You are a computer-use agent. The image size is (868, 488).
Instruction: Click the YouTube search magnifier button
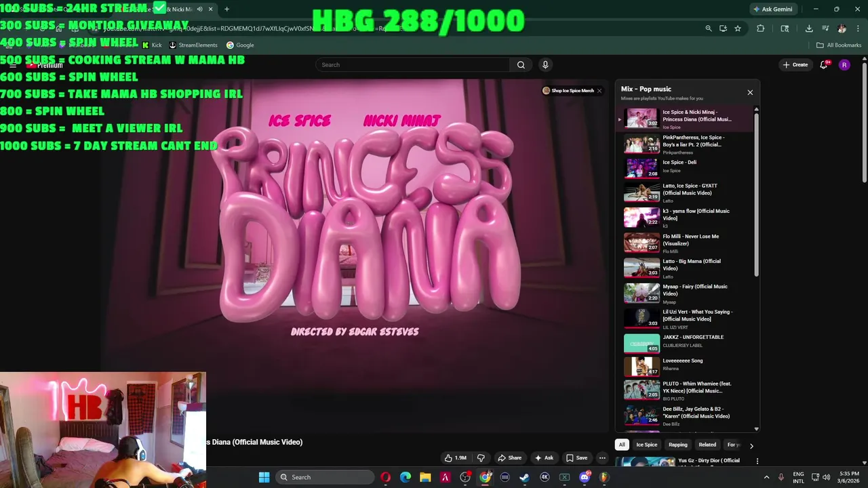(x=521, y=65)
